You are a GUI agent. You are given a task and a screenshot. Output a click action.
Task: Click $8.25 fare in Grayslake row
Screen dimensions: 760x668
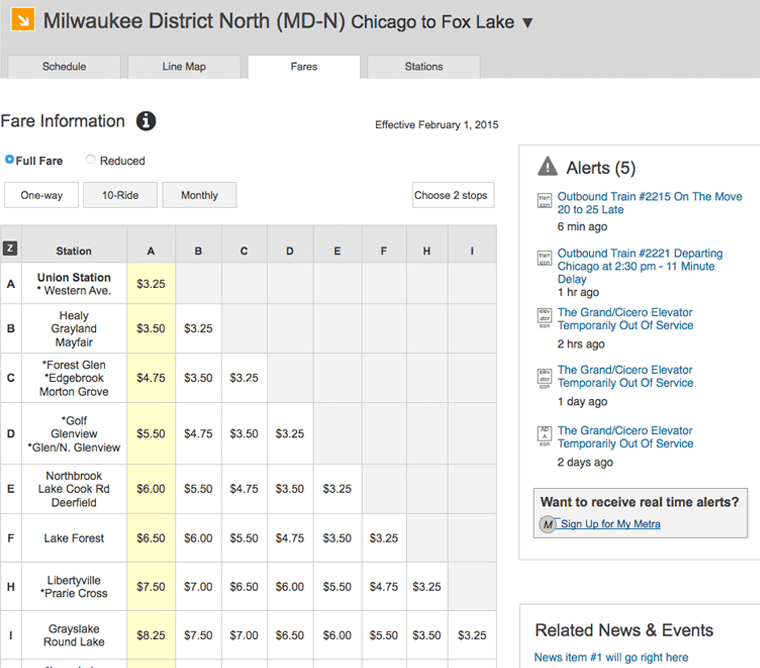(151, 635)
